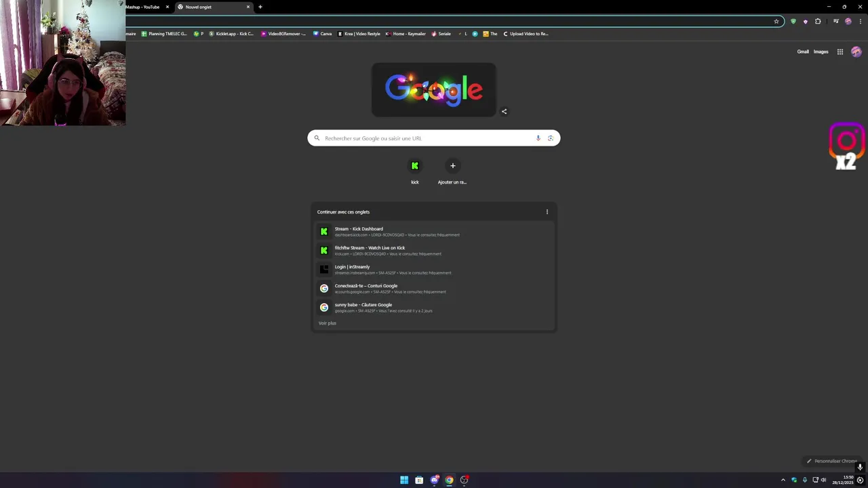
Task: Click the microphone overlay icon bottom right
Action: tap(860, 467)
